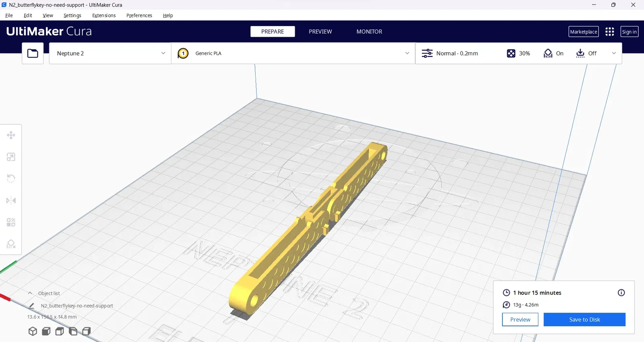Select the Support Blocker tool

tap(11, 244)
